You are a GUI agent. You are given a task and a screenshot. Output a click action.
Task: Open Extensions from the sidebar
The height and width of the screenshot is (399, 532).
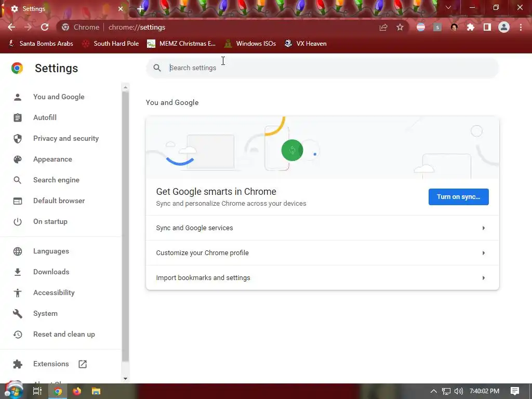click(x=51, y=364)
